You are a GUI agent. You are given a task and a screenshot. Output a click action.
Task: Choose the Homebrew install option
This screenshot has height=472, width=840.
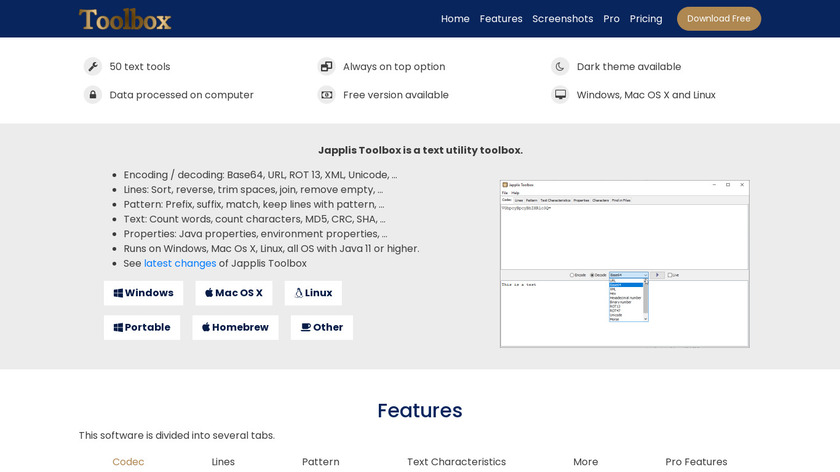(x=235, y=327)
